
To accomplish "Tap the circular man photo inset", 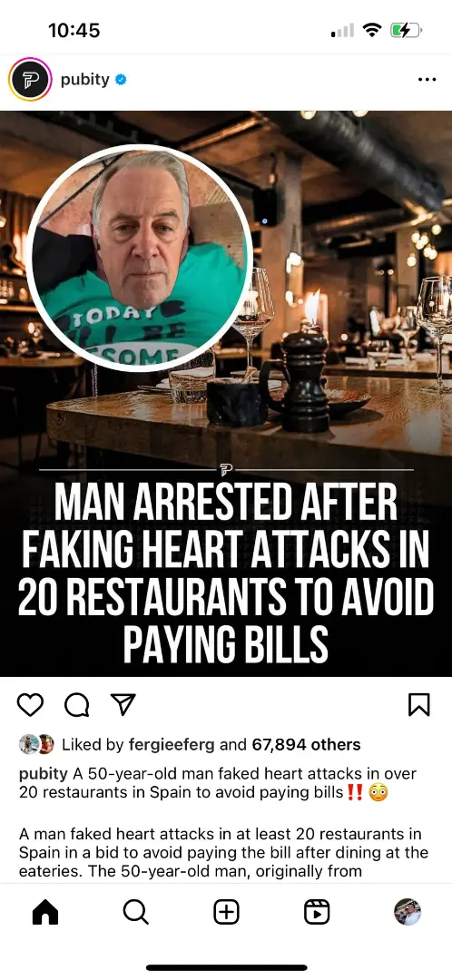I will coord(140,258).
